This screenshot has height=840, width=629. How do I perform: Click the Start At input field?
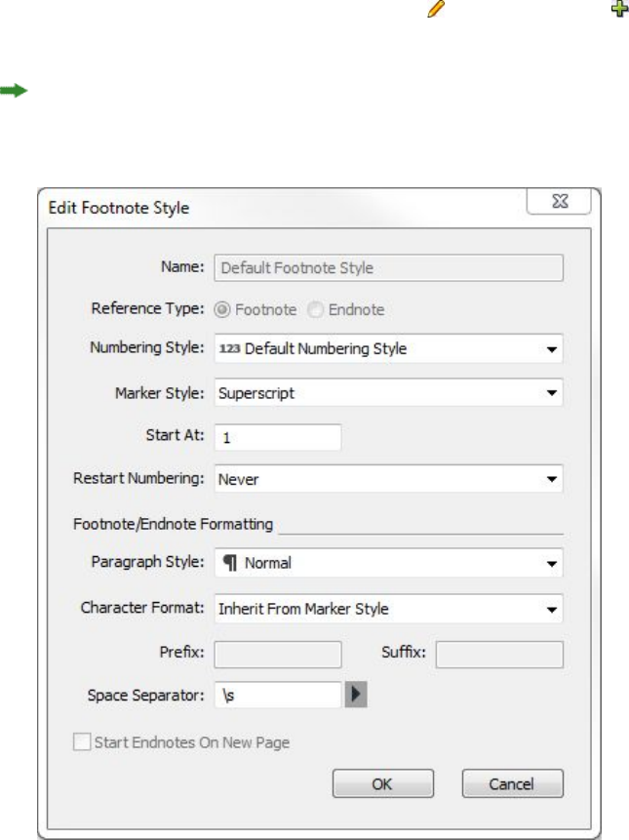point(278,438)
